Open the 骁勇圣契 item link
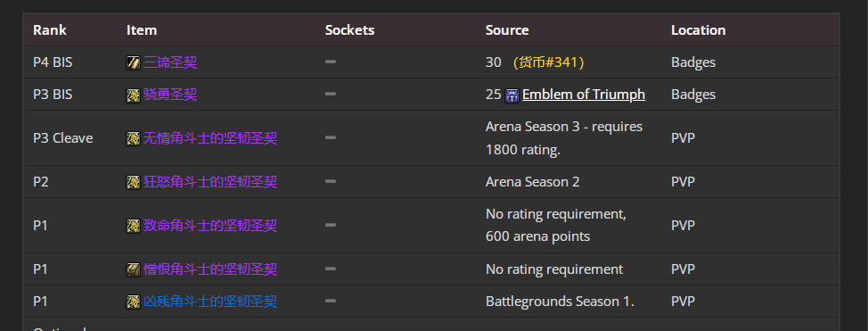The width and height of the screenshot is (868, 331). click(170, 95)
